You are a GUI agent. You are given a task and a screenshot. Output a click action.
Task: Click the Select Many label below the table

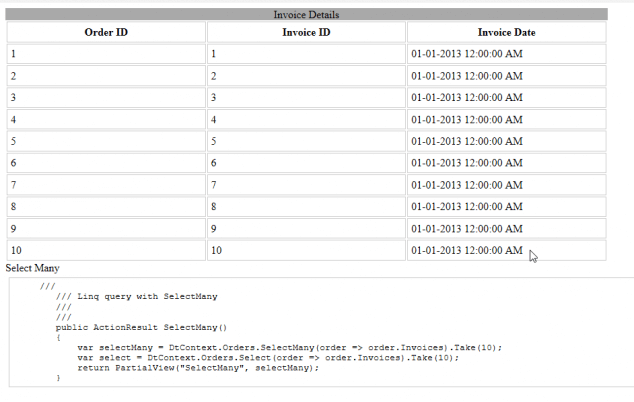33,268
